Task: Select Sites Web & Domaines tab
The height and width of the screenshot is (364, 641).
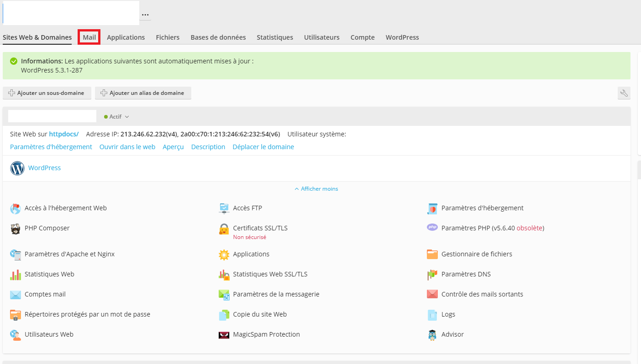Action: [x=37, y=37]
